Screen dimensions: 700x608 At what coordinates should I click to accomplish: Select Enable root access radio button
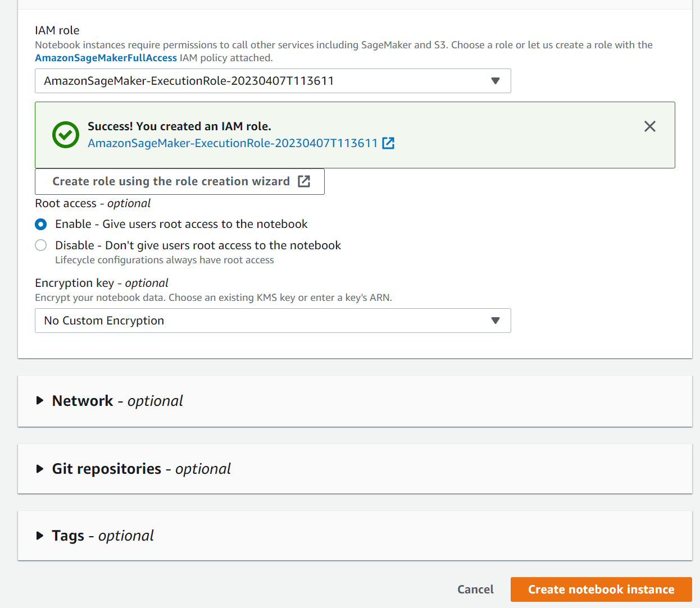[x=40, y=224]
